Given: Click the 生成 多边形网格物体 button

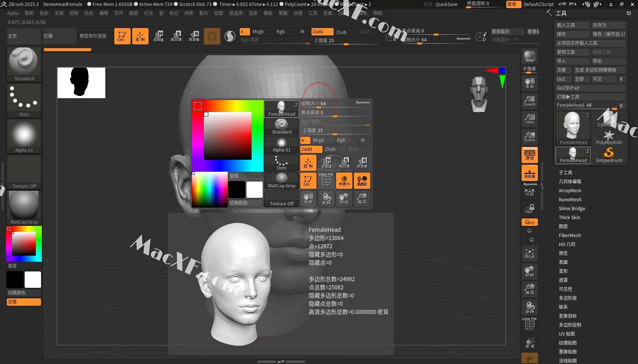Looking at the screenshot, I should click(x=600, y=70).
